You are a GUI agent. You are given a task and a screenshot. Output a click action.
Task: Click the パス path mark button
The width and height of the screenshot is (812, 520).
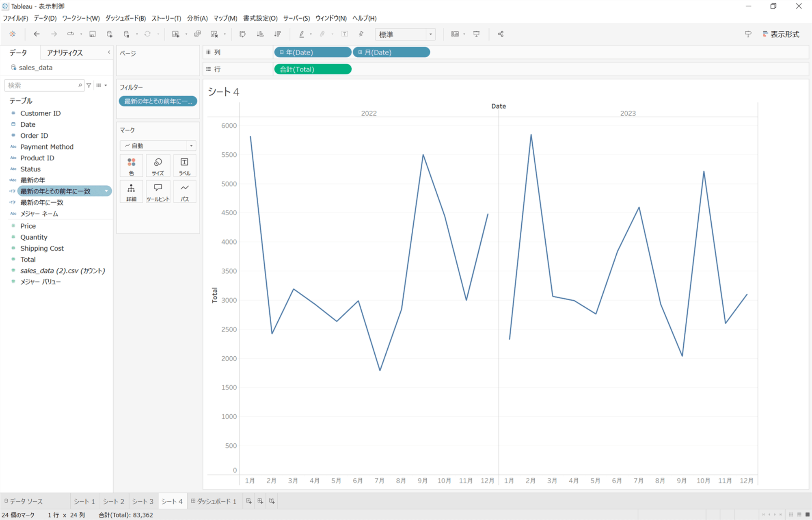click(185, 192)
